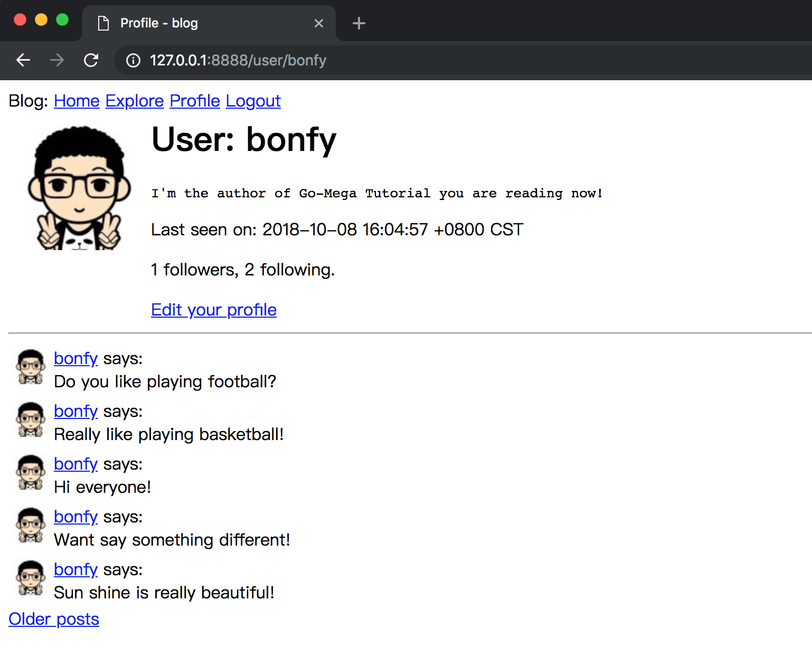Open the Explore navigation link
Image resolution: width=812 pixels, height=667 pixels.
pos(135,101)
